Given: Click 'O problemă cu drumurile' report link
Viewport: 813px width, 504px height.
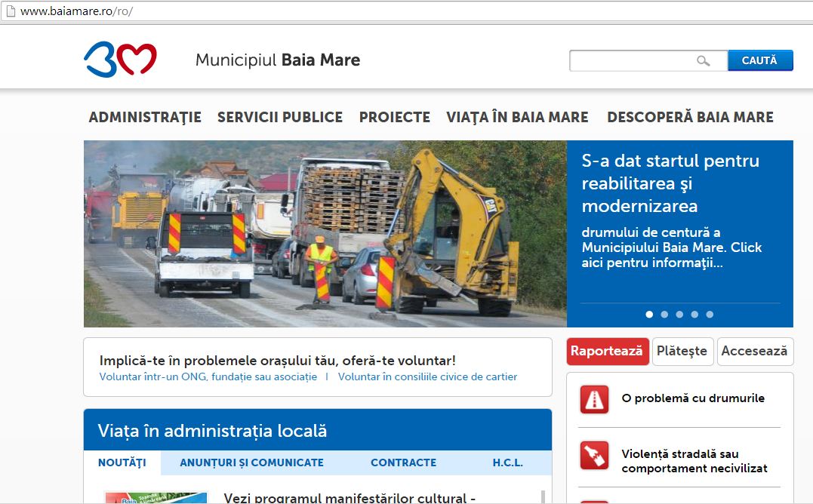Looking at the screenshot, I should coord(693,398).
